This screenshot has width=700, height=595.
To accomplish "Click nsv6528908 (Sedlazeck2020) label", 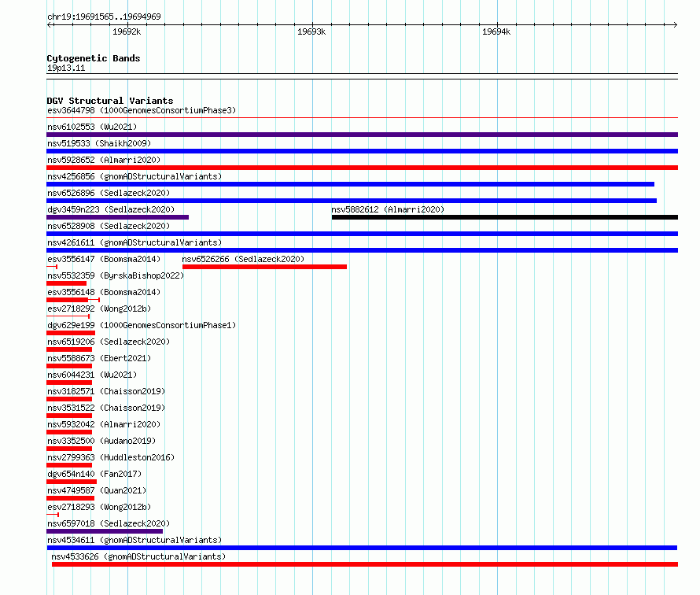I will [109, 226].
